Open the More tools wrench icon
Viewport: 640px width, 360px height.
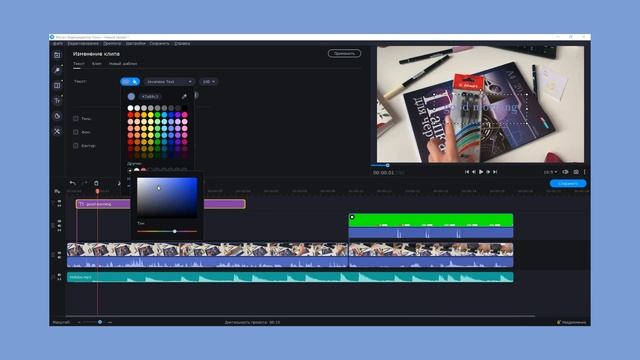[57, 131]
